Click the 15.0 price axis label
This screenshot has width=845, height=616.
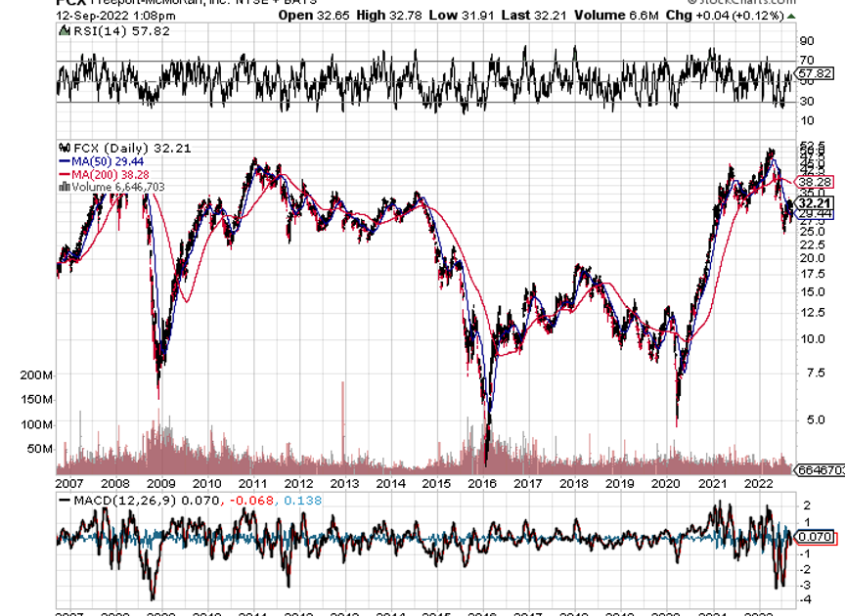click(812, 292)
